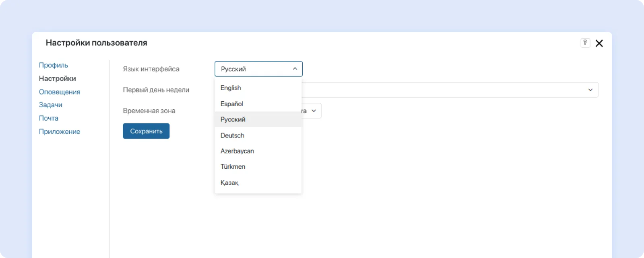
Task: Pick the highlighted Русский option in list
Action: [233, 119]
